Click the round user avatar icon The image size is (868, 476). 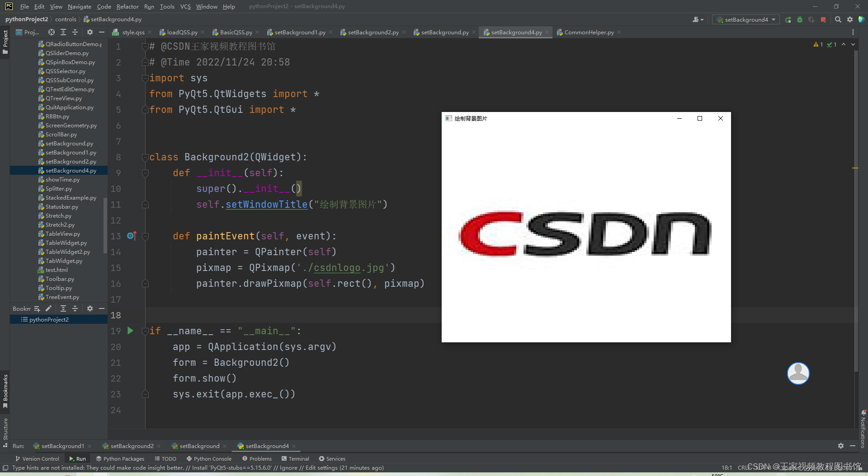coord(798,373)
